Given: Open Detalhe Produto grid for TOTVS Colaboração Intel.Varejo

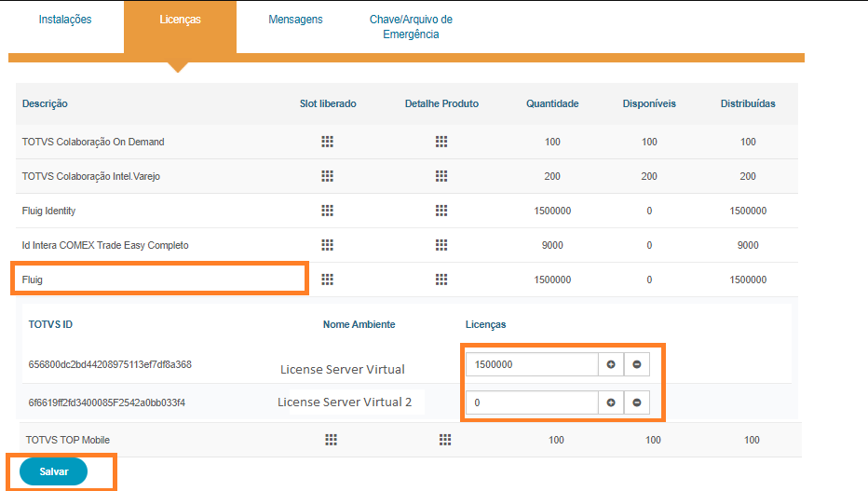Looking at the screenshot, I should tap(441, 176).
